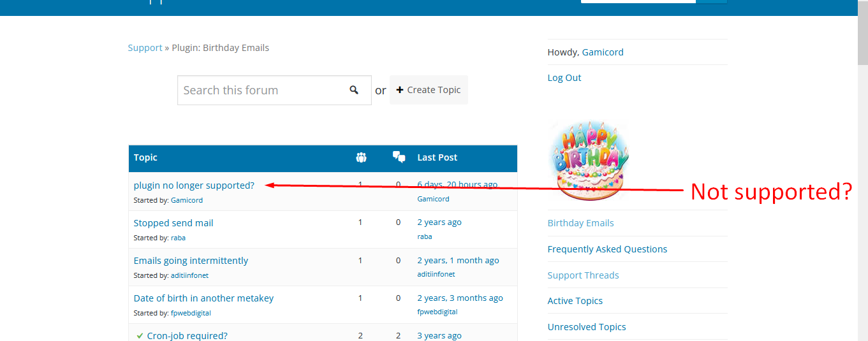Click the Log Out link
868x341 pixels.
click(x=564, y=78)
